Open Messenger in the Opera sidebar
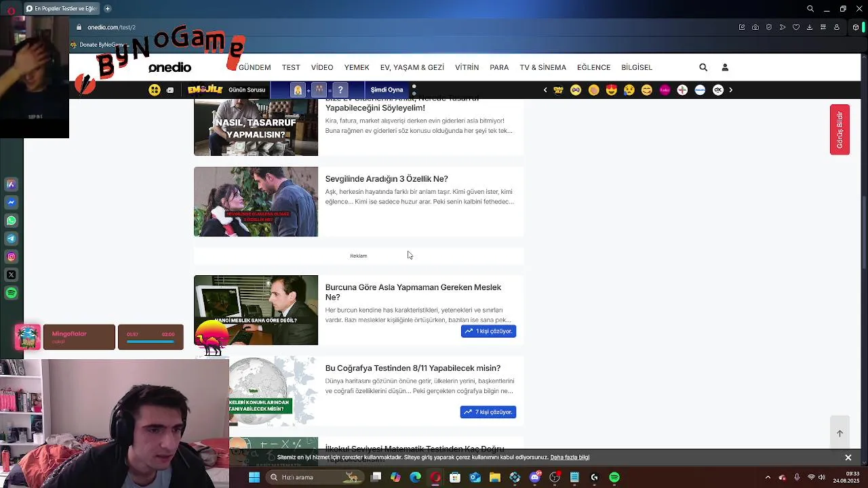 pyautogui.click(x=12, y=202)
